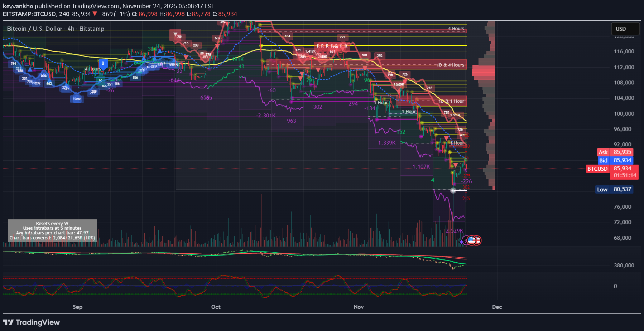644x331 pixels.
Task: Click the blue B buy signal marker
Action: click(x=103, y=64)
